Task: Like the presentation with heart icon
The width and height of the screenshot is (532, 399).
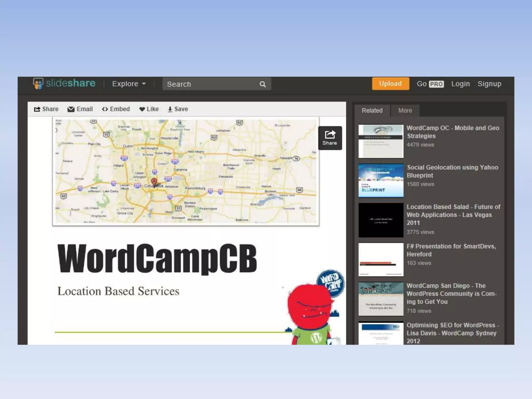Action: pos(142,109)
